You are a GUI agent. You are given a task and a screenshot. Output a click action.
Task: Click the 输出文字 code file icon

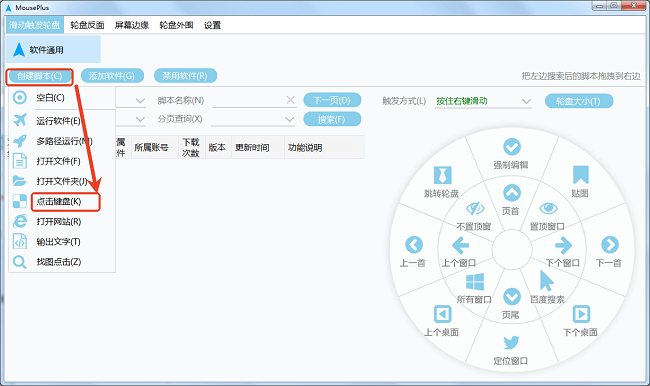[x=19, y=241]
